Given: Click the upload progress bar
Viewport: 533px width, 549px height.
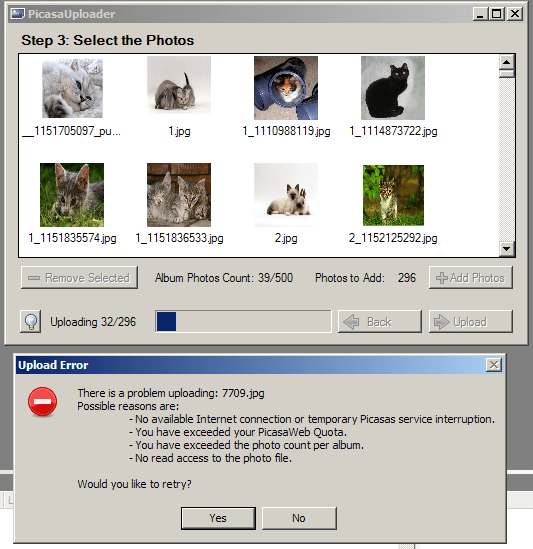Looking at the screenshot, I should point(243,321).
